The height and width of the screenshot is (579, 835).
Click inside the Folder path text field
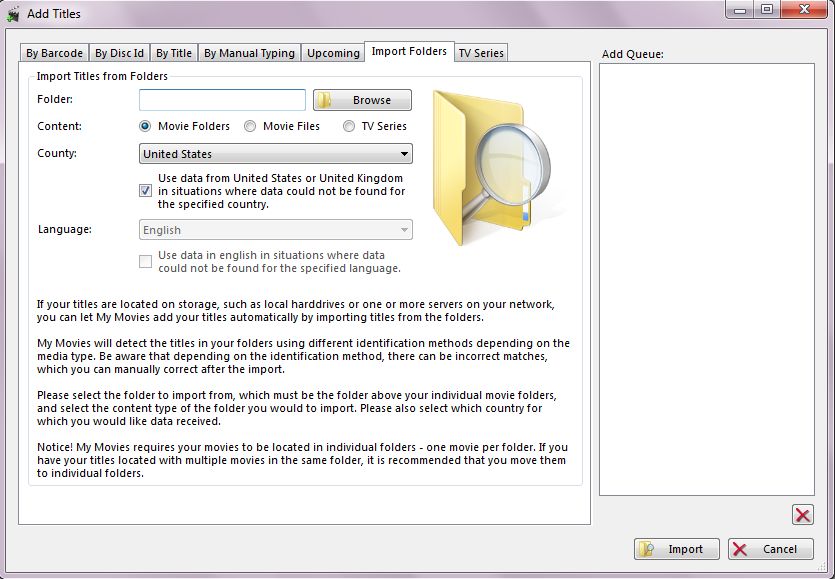click(222, 100)
